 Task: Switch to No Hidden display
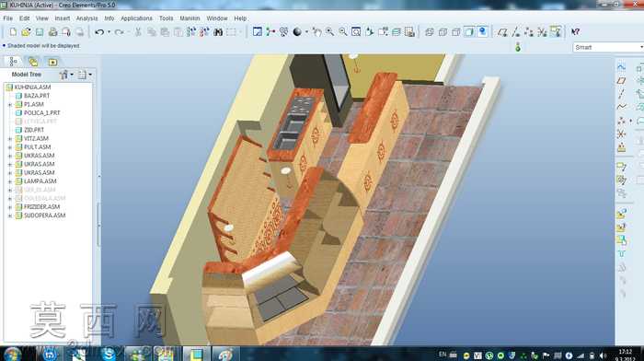[456, 31]
